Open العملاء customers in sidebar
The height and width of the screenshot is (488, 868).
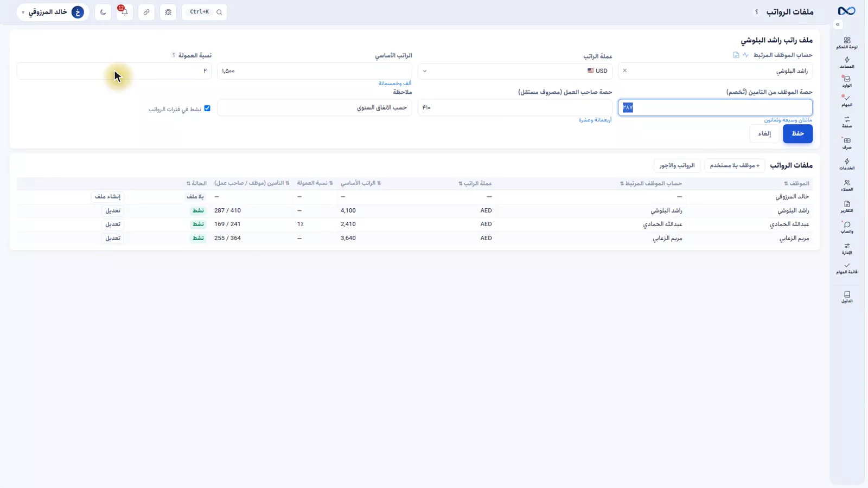847,185
